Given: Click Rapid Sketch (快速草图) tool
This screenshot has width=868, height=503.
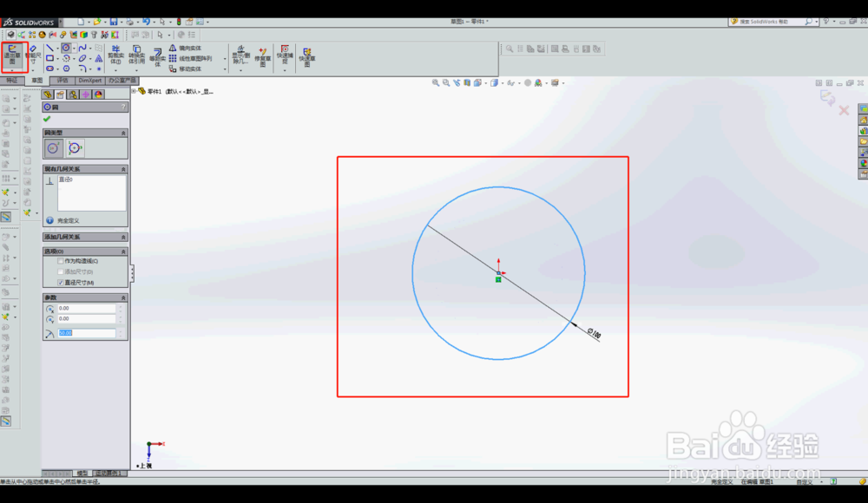Looking at the screenshot, I should click(306, 56).
